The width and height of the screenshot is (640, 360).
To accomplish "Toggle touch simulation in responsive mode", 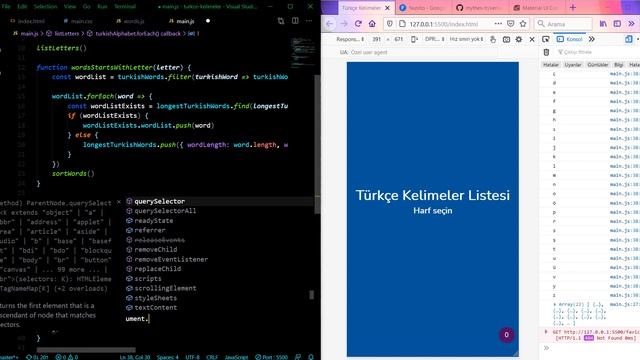I will coord(493,39).
